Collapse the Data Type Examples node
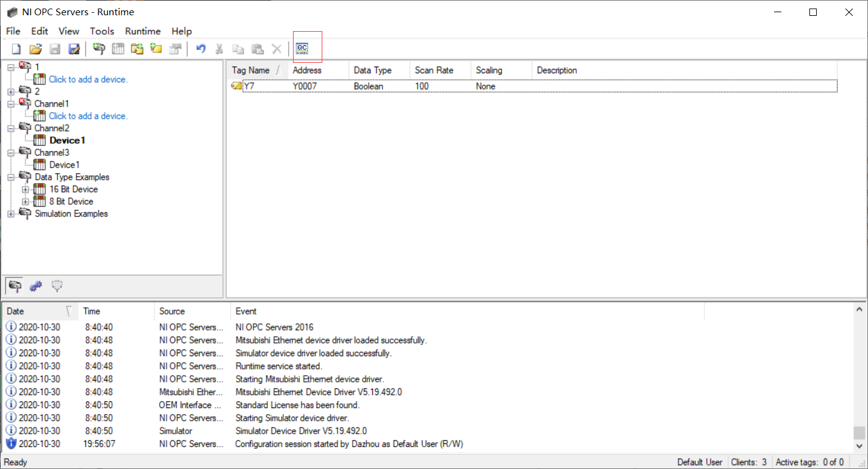The height and width of the screenshot is (469, 868). click(x=10, y=177)
